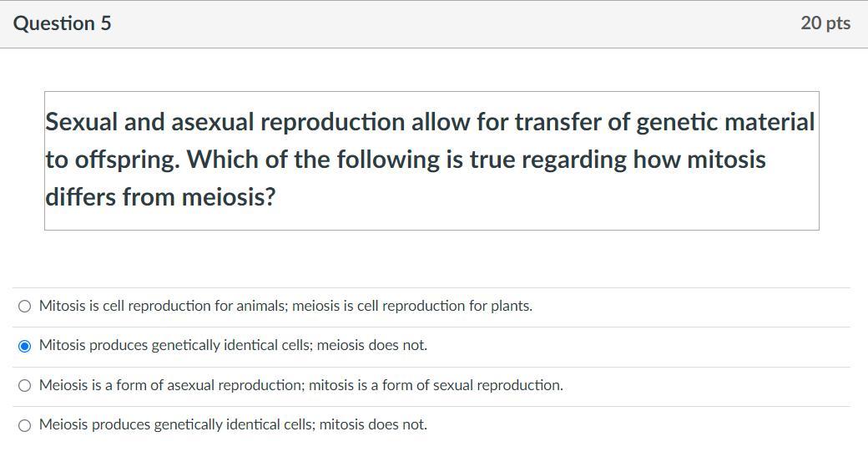The image size is (868, 462).
Task: Select radio button for animals versus plants answer
Action: (x=25, y=307)
